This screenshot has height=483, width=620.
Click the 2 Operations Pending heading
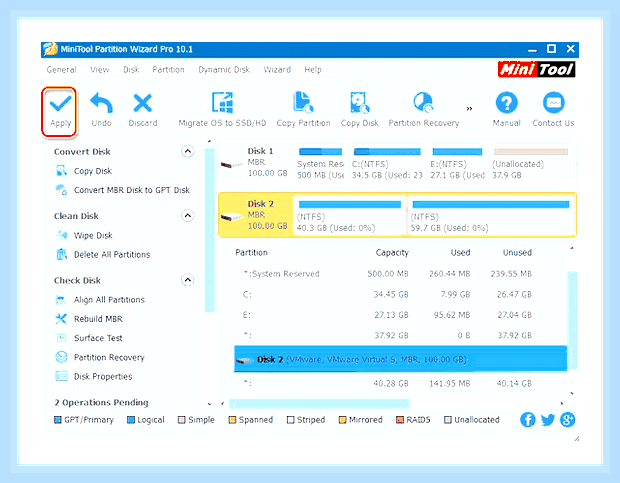(101, 402)
